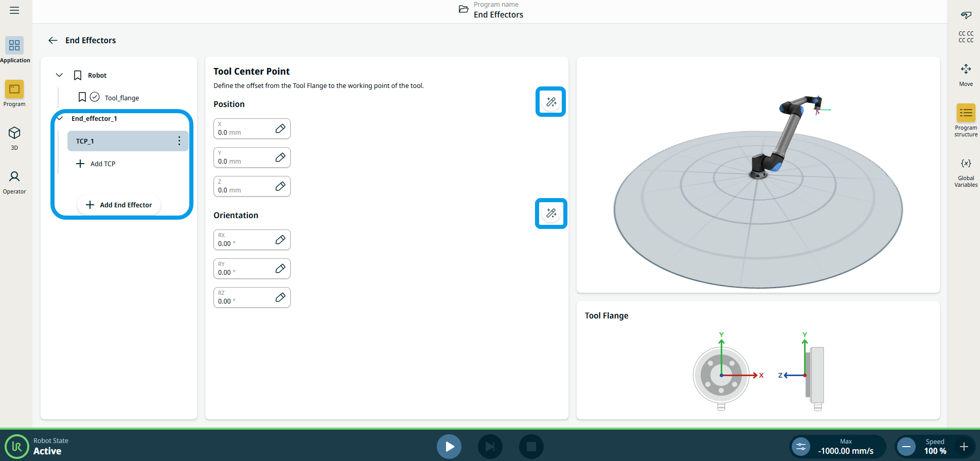The image size is (980, 461).
Task: Edit X position with pencil icon
Action: tap(280, 129)
